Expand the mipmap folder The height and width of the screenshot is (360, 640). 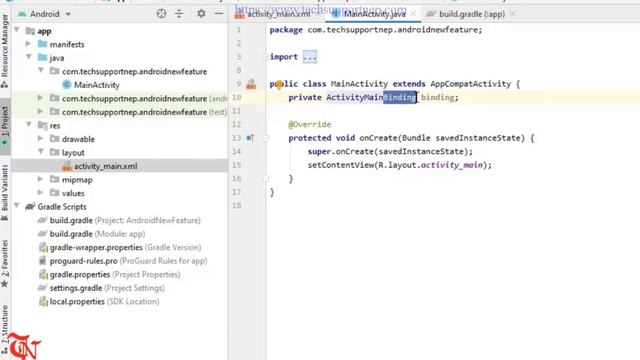point(40,179)
